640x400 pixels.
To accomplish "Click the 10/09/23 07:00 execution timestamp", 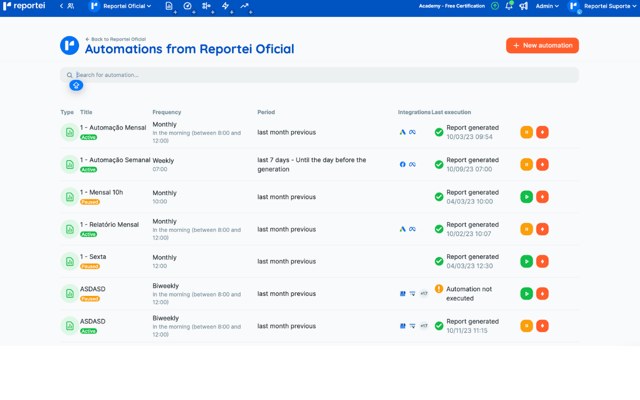I will click(469, 169).
